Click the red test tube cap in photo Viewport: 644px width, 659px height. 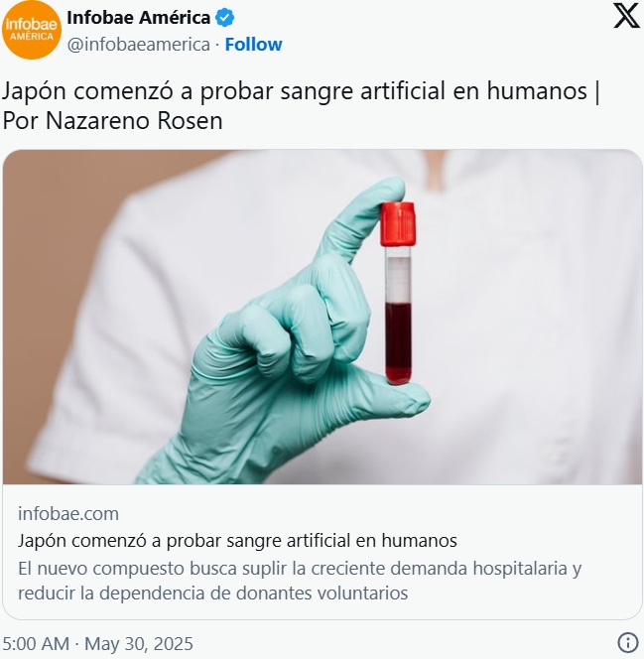coord(398,223)
